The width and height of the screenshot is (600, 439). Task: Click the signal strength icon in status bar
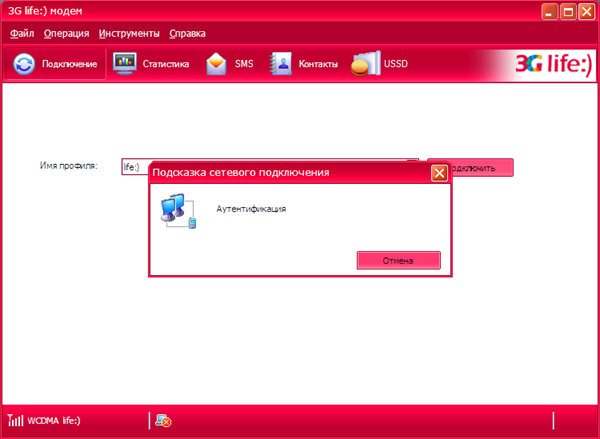(12, 421)
